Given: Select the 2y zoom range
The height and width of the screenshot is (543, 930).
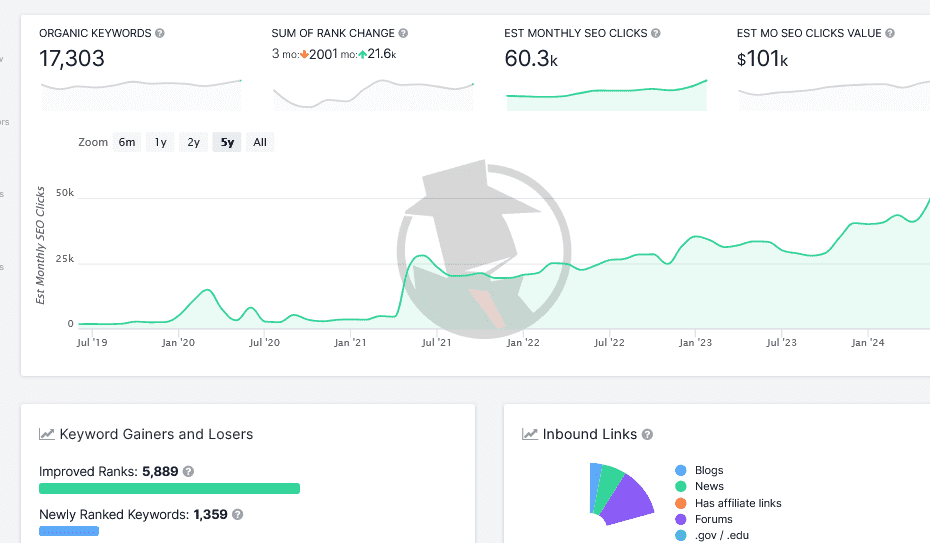Looking at the screenshot, I should tap(193, 142).
